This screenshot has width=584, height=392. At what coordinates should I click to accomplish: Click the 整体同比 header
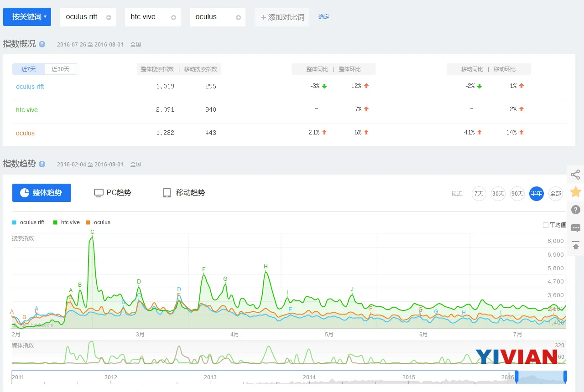pyautogui.click(x=317, y=69)
